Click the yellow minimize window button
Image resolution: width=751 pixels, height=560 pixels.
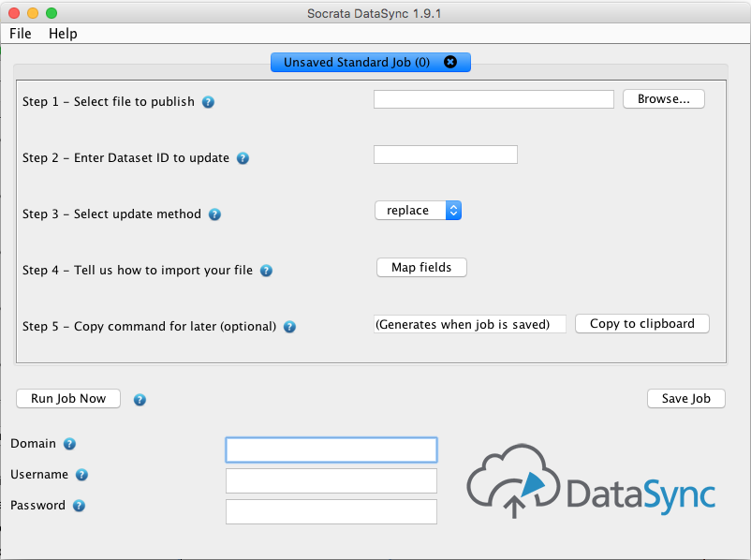[x=33, y=13]
